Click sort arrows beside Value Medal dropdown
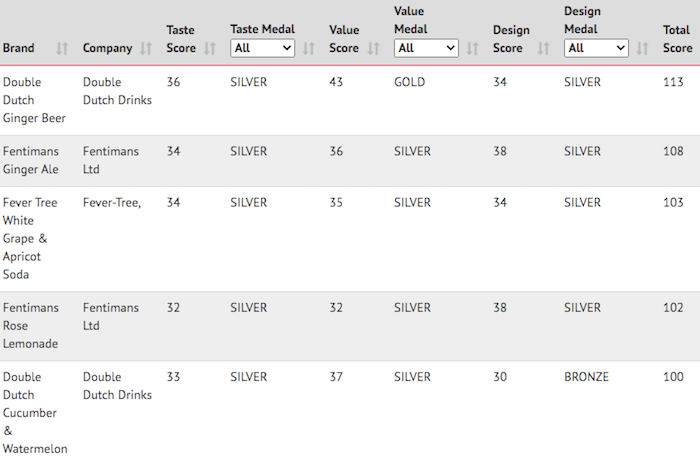The image size is (700, 462). 473,48
